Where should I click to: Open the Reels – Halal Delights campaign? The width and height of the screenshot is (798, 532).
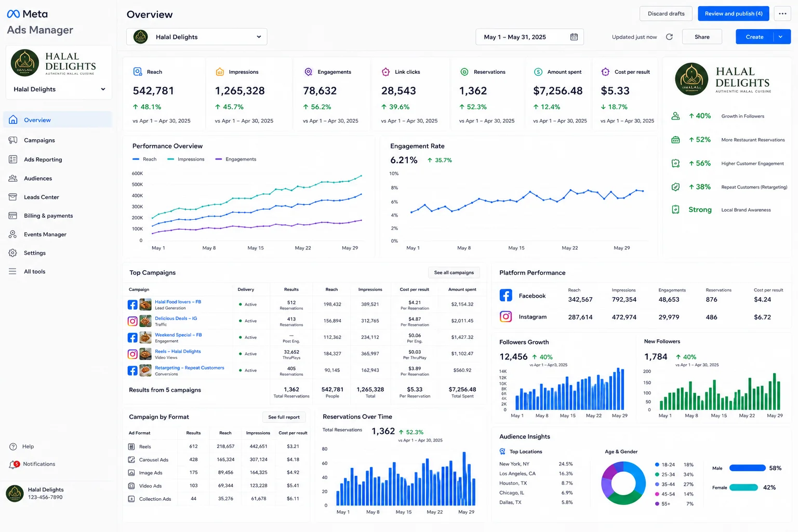pos(178,352)
